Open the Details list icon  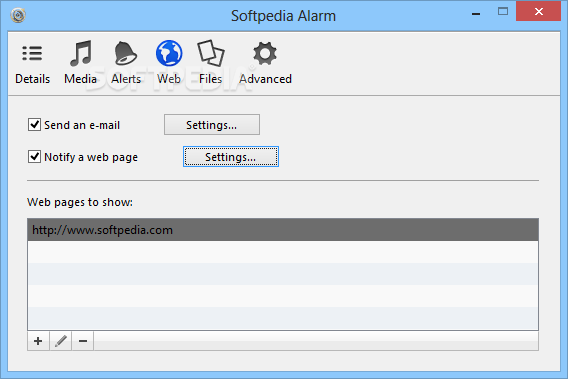coord(32,53)
